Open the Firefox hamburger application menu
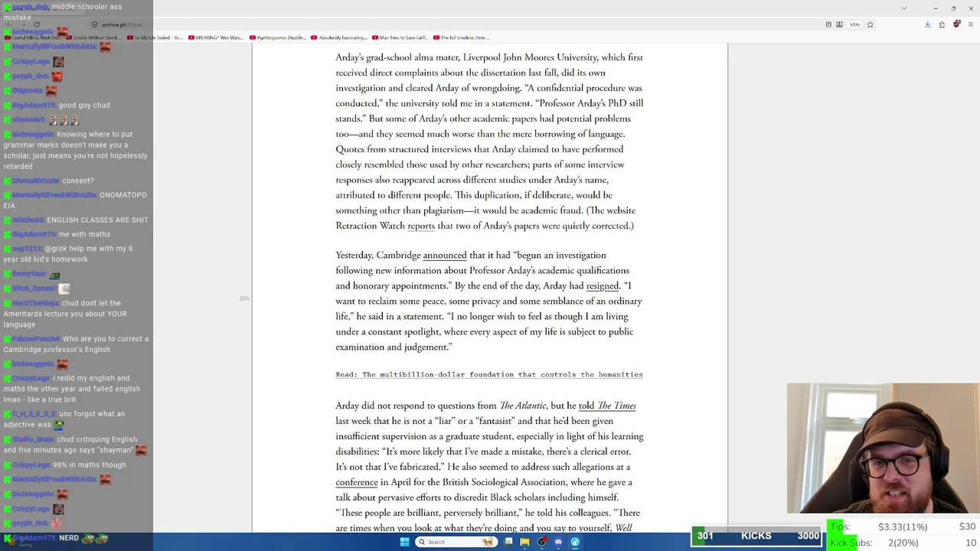This screenshot has height=551, width=980. pos(970,24)
